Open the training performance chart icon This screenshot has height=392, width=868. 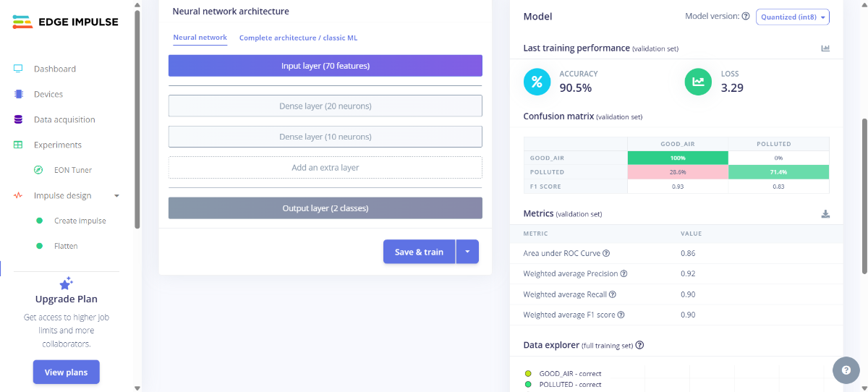tap(825, 48)
